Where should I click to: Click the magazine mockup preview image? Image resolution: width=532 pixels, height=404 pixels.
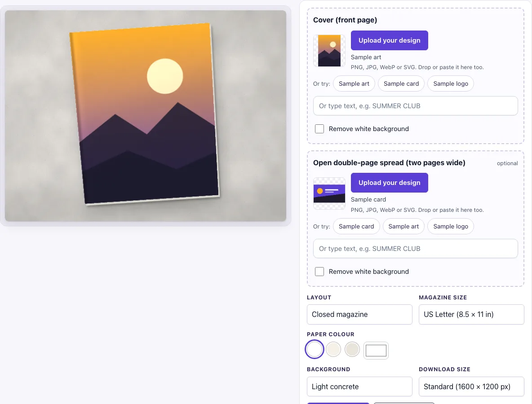tap(145, 115)
